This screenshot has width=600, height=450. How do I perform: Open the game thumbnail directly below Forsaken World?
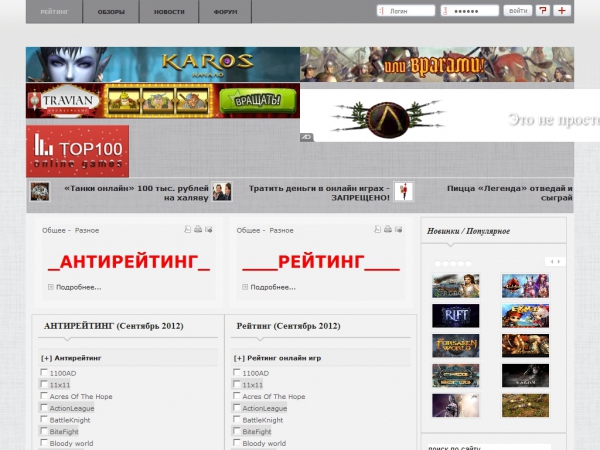[455, 375]
